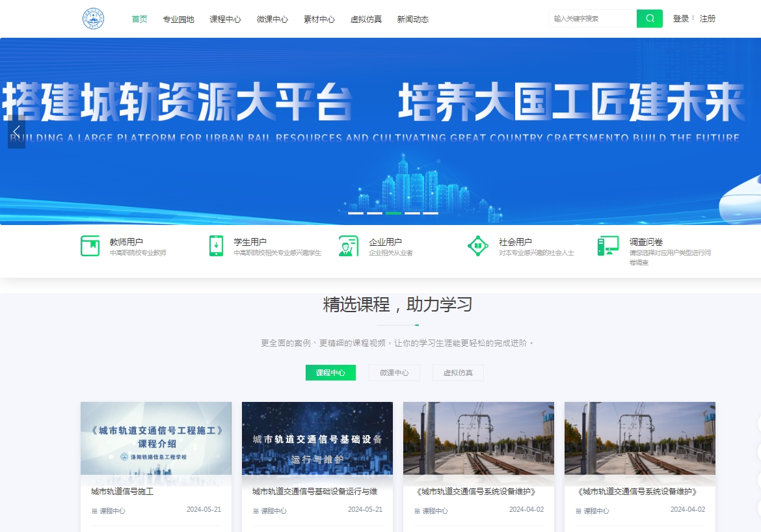This screenshot has width=761, height=532.
Task: Click the school logo in the header
Action: (x=94, y=19)
